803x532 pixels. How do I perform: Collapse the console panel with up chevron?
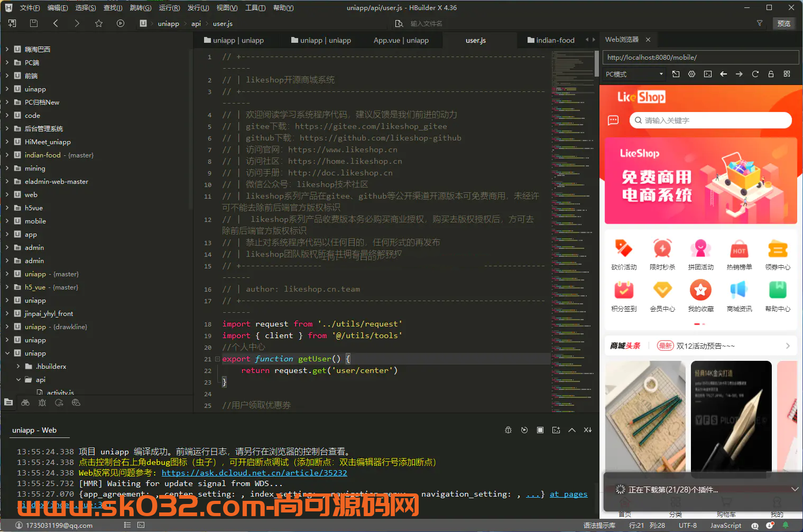pyautogui.click(x=572, y=430)
